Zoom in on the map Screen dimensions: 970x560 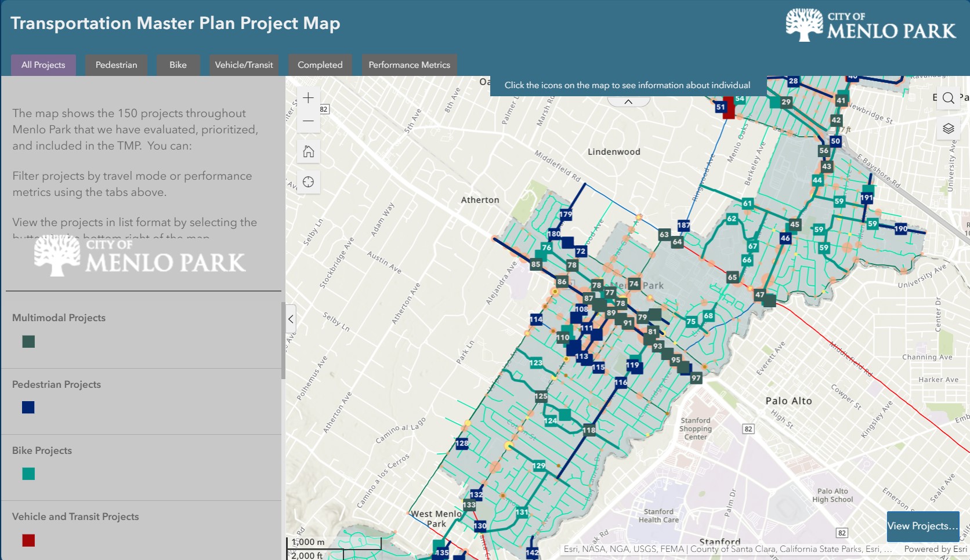tap(309, 97)
